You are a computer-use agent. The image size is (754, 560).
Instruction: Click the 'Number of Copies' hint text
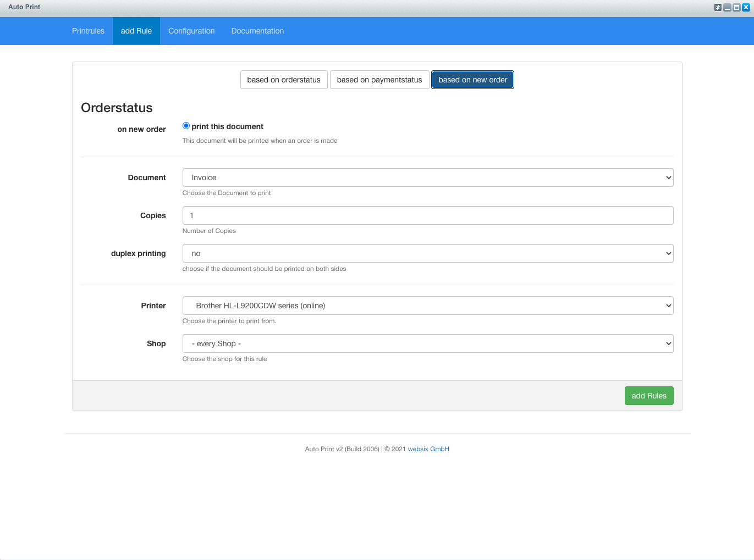[209, 231]
